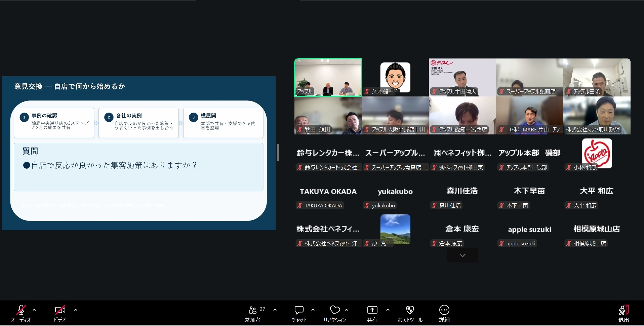Click muted mic icon beside 鈴与レンタカー株式会社 label
Viewport: 644px width, 326px height.
[300, 167]
